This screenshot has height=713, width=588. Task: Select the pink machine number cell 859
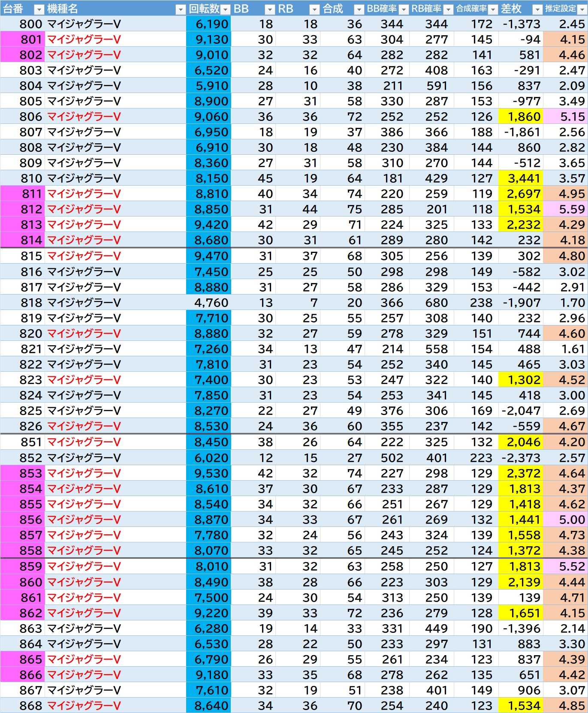coord(22,566)
